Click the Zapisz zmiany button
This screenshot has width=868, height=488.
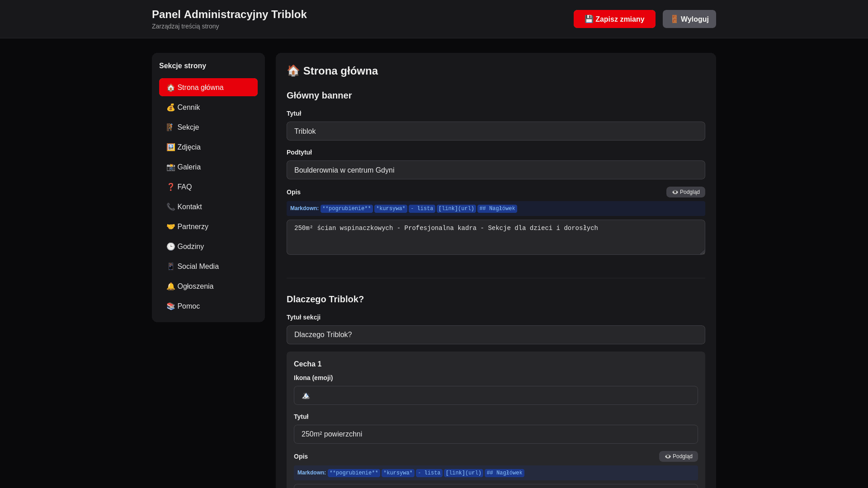[x=614, y=19]
